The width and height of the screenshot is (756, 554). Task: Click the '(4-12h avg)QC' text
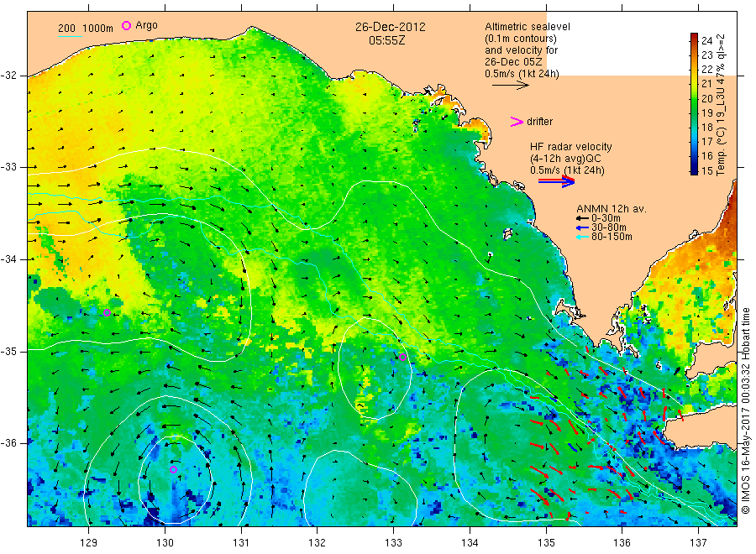[565, 159]
